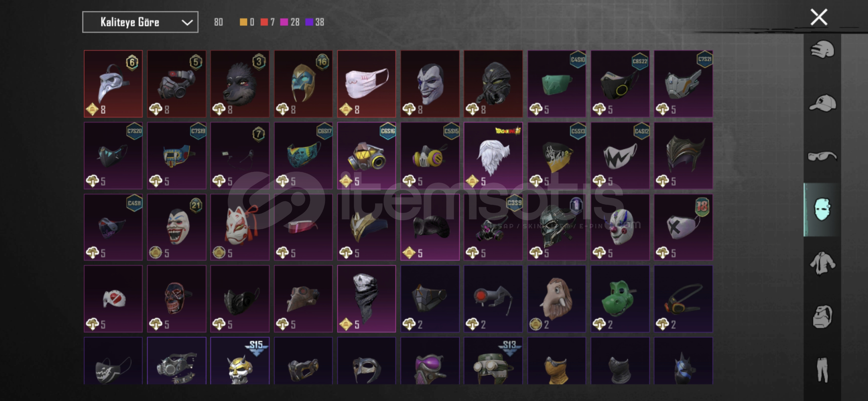
Task: Filter by the orange quality swatch
Action: [243, 22]
